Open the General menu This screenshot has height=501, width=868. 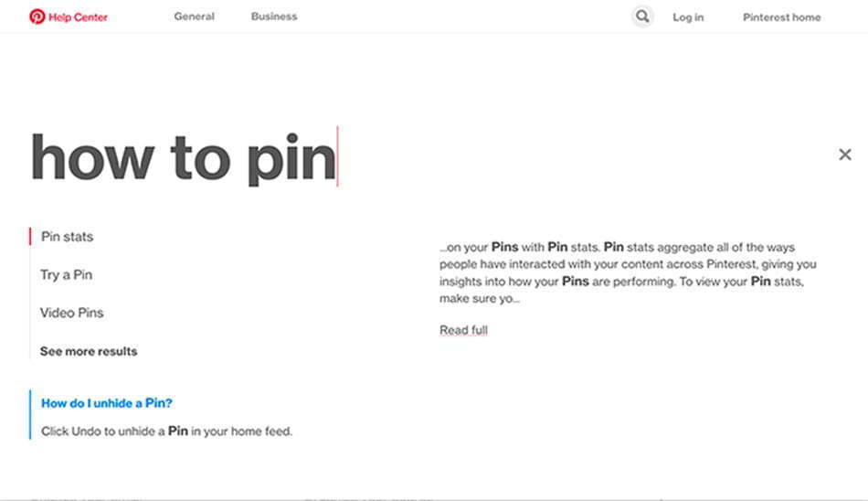click(x=195, y=16)
